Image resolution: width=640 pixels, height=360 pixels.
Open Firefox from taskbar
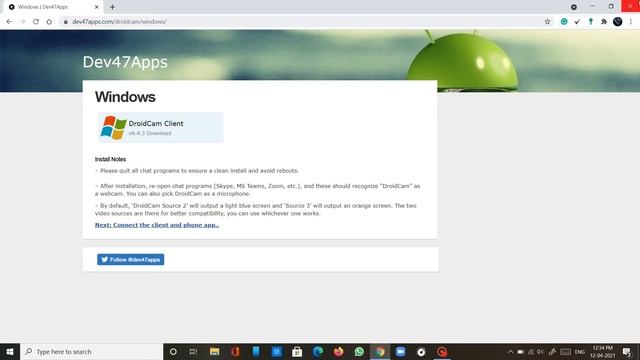pyautogui.click(x=338, y=351)
